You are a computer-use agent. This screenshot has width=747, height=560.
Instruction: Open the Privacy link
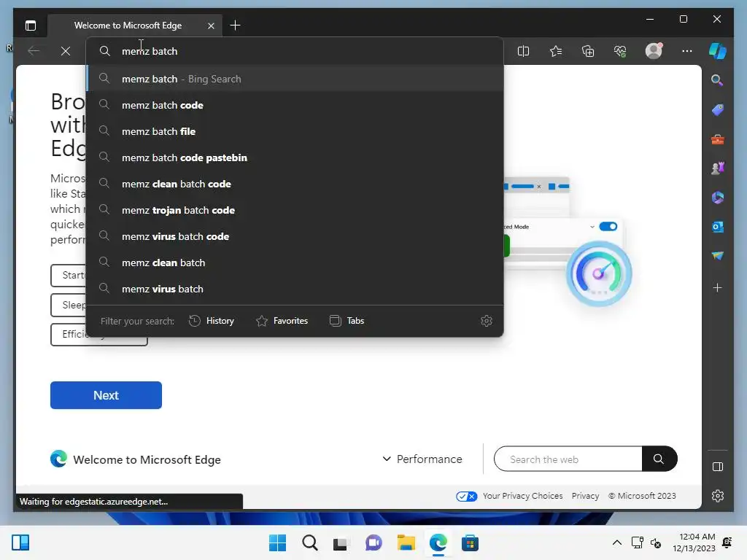586,496
